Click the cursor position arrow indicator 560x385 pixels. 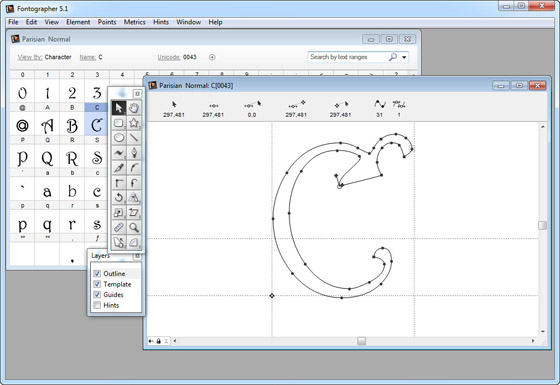(x=174, y=104)
